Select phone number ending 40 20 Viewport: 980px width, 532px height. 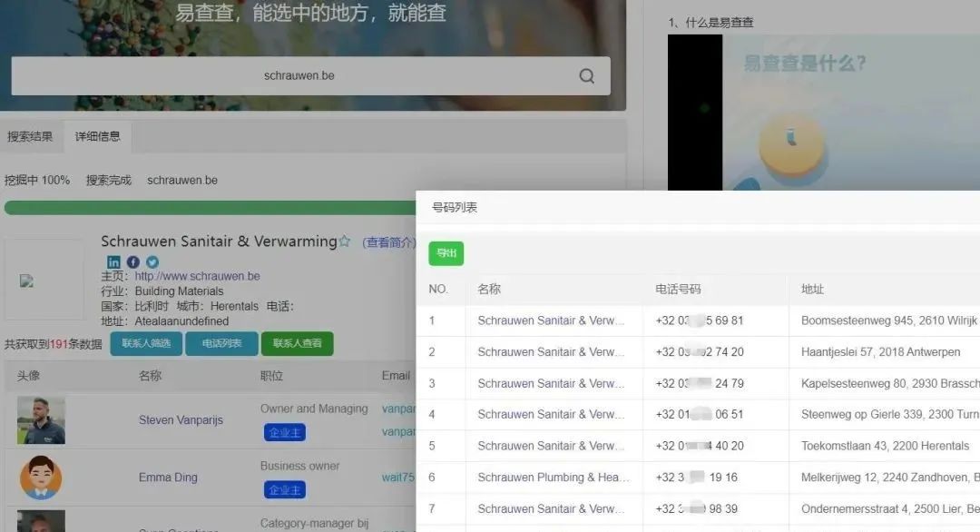click(x=700, y=446)
